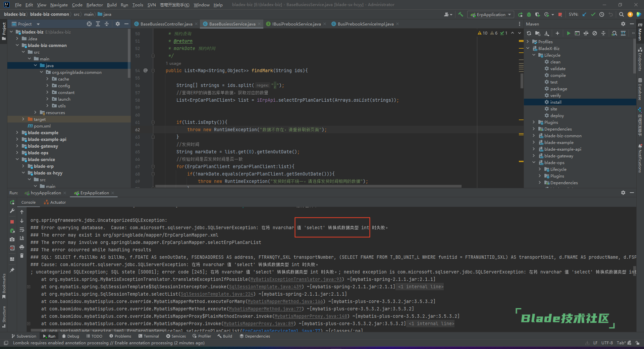Run selected Maven build with green play icon
The width and height of the screenshot is (644, 349).
click(x=569, y=33)
